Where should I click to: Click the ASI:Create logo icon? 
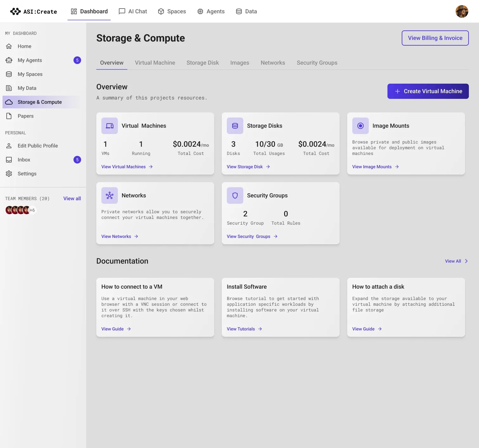click(x=15, y=11)
